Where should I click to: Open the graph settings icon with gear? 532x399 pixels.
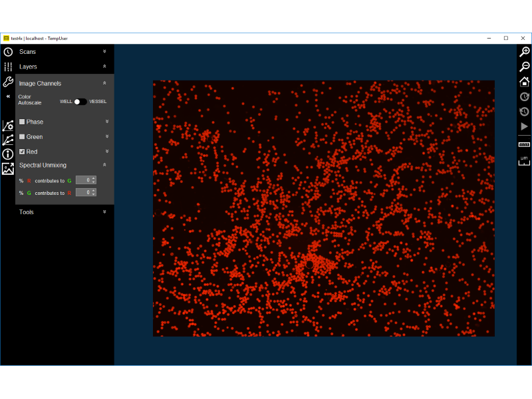pos(8,126)
